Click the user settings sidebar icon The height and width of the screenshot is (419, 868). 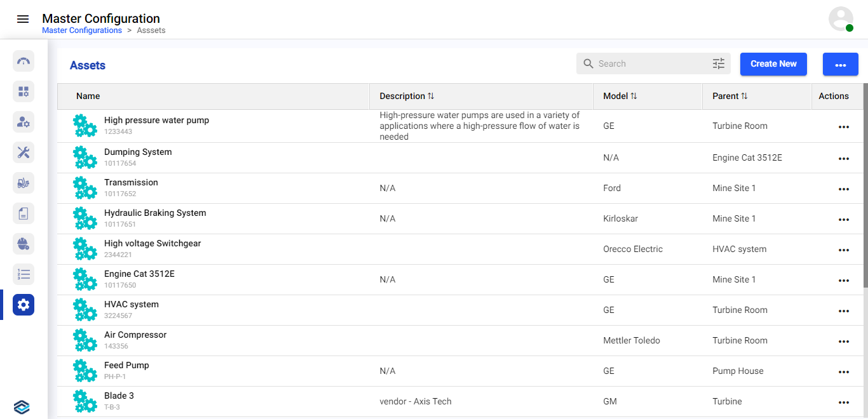[24, 122]
